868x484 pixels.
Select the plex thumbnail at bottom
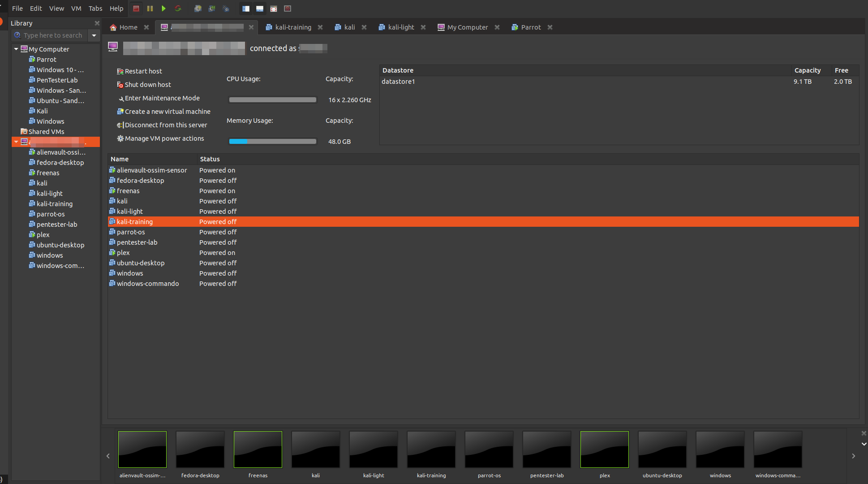click(604, 449)
